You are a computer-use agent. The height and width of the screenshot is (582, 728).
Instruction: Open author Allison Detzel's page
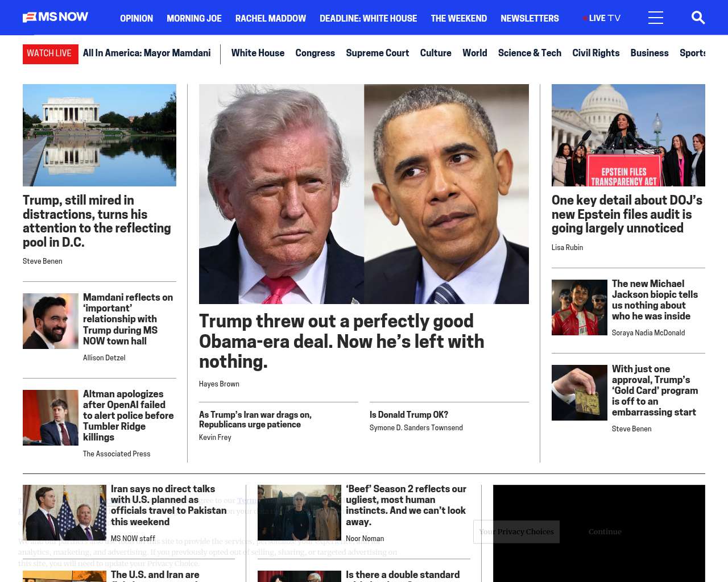tap(104, 358)
